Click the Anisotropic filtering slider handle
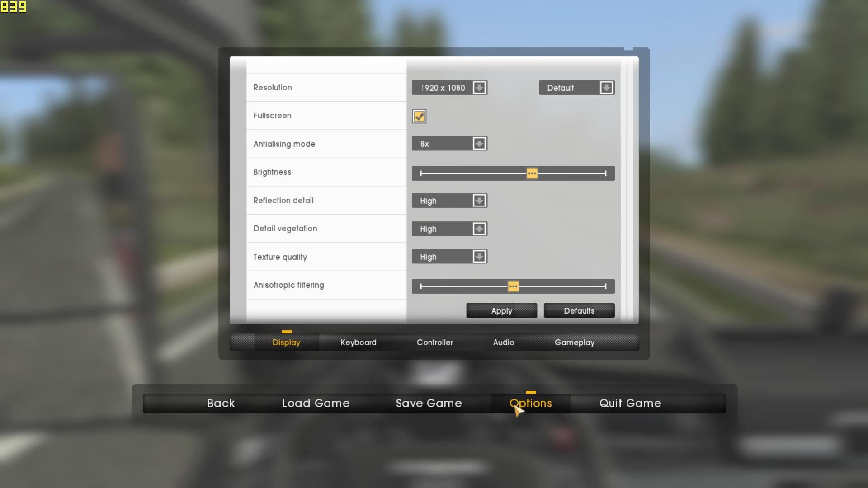This screenshot has width=868, height=488. [x=513, y=286]
